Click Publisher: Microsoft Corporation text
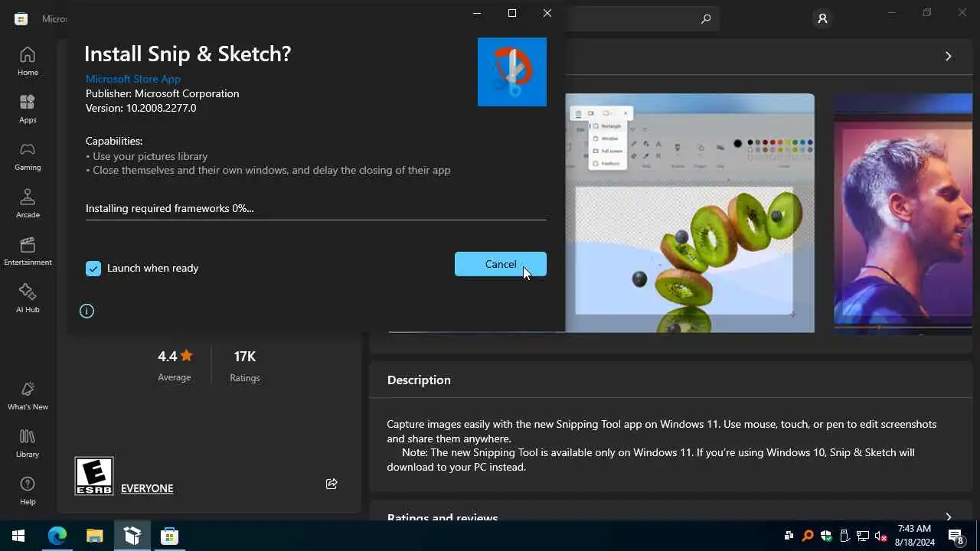The height and width of the screenshot is (551, 980). click(162, 93)
